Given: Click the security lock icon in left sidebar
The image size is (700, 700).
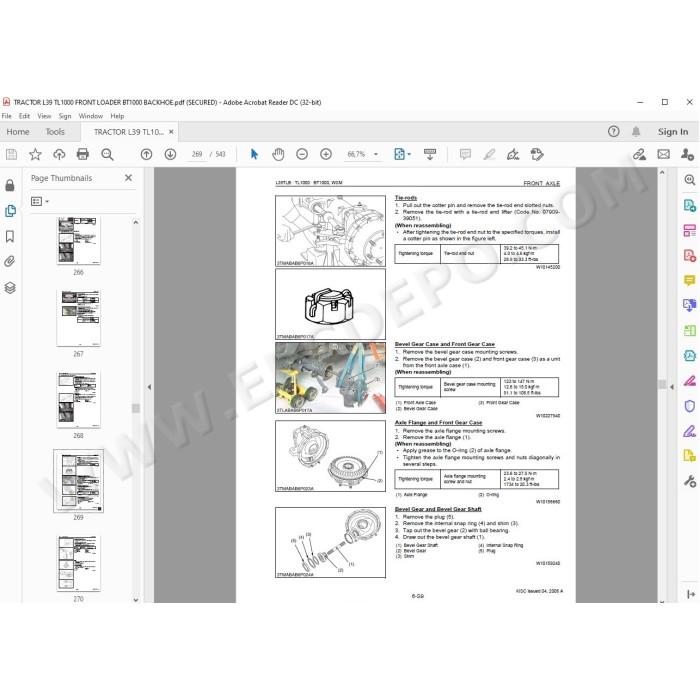Looking at the screenshot, I should 10,185.
